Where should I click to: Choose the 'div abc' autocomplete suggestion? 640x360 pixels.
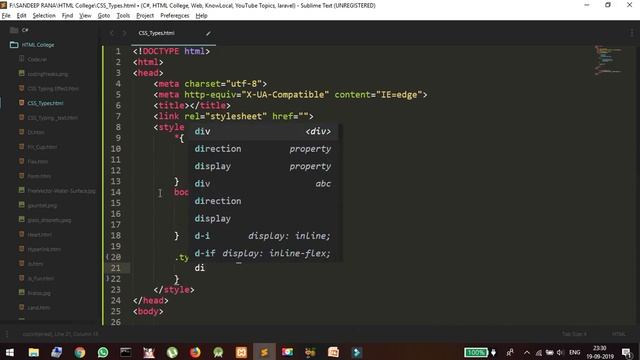[264, 184]
